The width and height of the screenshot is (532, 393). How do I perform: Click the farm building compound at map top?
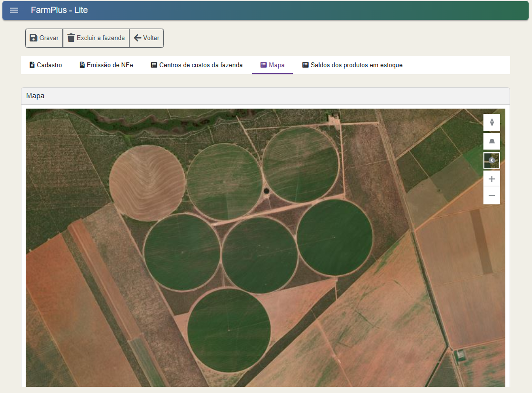tap(334, 117)
